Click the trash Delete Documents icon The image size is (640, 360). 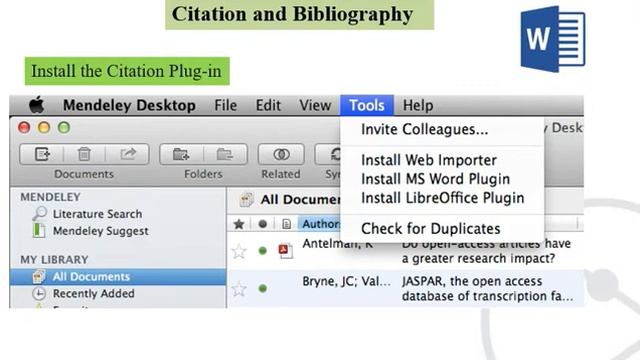coord(84,154)
